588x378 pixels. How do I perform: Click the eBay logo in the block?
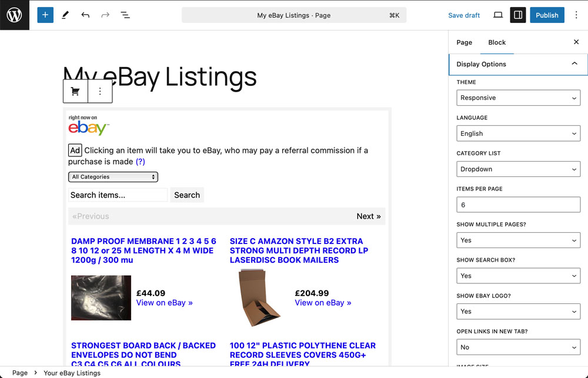89,125
